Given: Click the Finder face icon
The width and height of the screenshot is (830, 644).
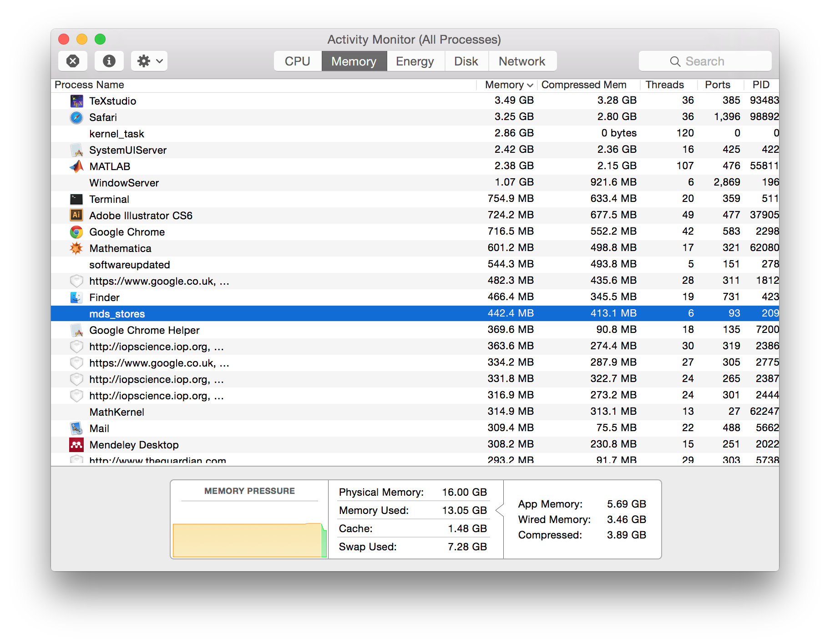Looking at the screenshot, I should (76, 297).
